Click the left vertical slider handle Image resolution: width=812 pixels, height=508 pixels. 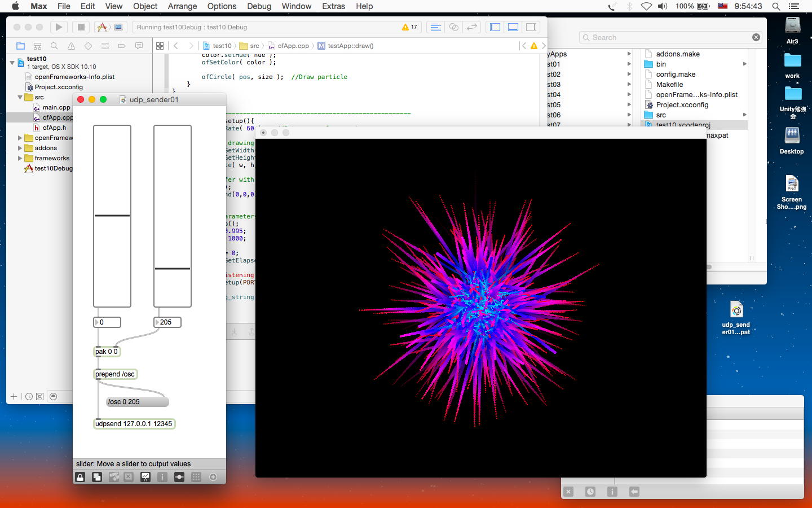point(112,216)
